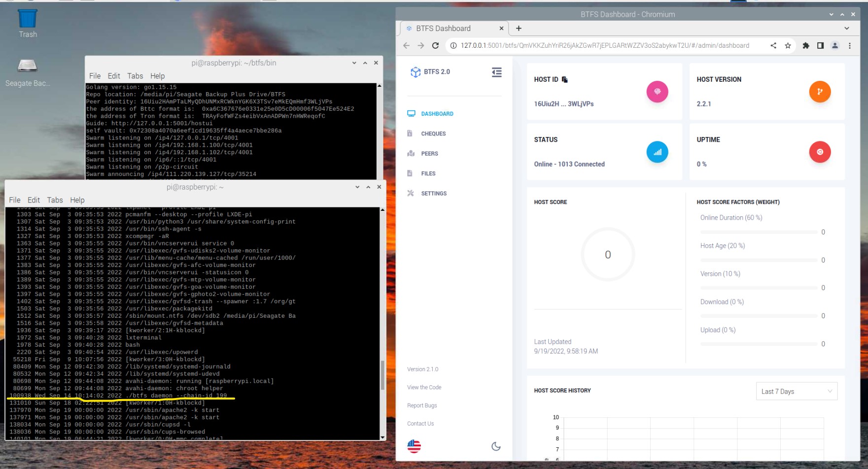Screen dimensions: 868x469
Task: Open a new Chromium tab
Action: (x=519, y=29)
